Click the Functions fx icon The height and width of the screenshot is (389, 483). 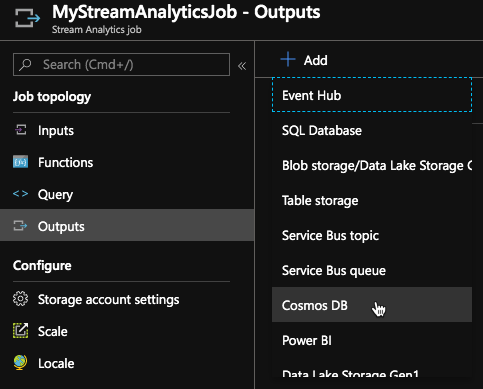pos(20,162)
